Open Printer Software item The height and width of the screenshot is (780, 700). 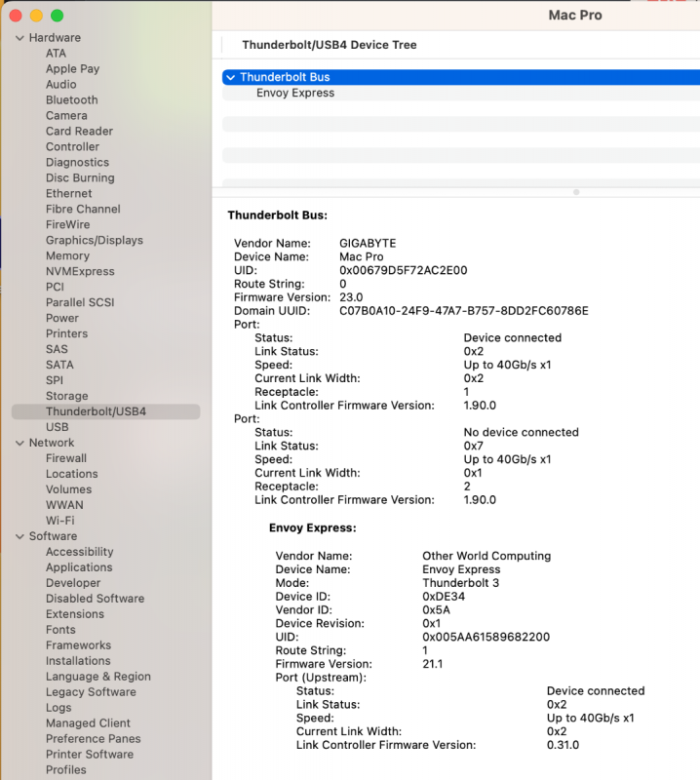pos(90,755)
